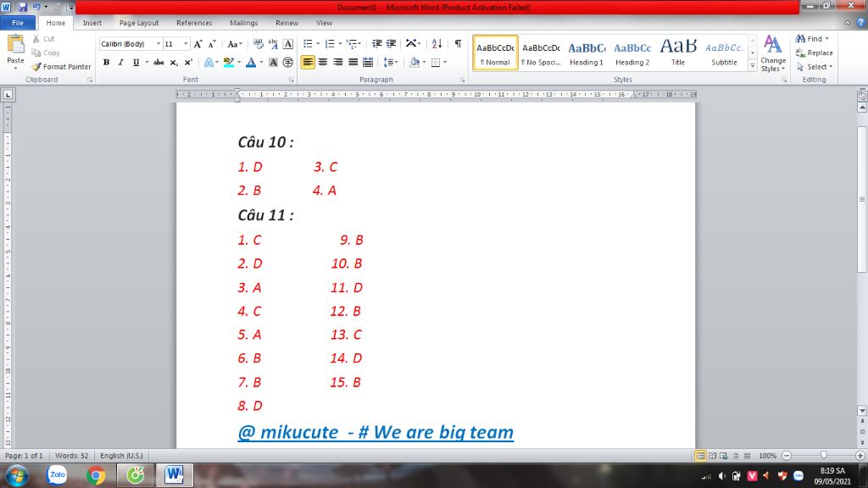The image size is (868, 488).
Task: Expand the Bullets list dropdown
Action: (x=318, y=44)
